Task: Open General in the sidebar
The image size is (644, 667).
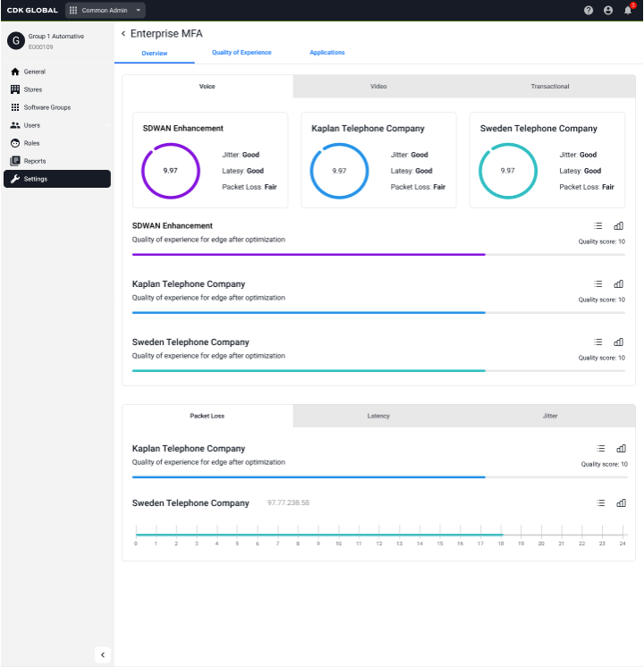Action: pyautogui.click(x=57, y=72)
